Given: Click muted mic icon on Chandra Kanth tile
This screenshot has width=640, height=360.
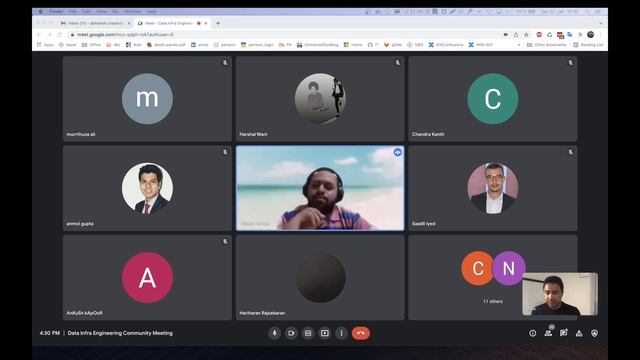Looking at the screenshot, I should pos(571,63).
